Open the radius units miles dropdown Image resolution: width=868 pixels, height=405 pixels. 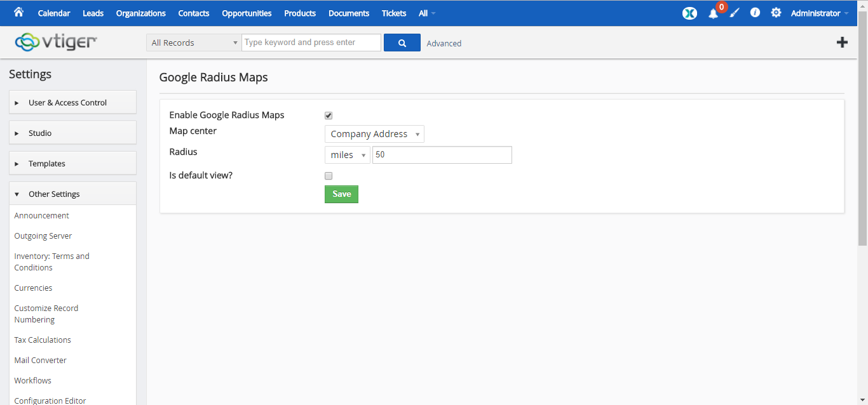click(347, 155)
